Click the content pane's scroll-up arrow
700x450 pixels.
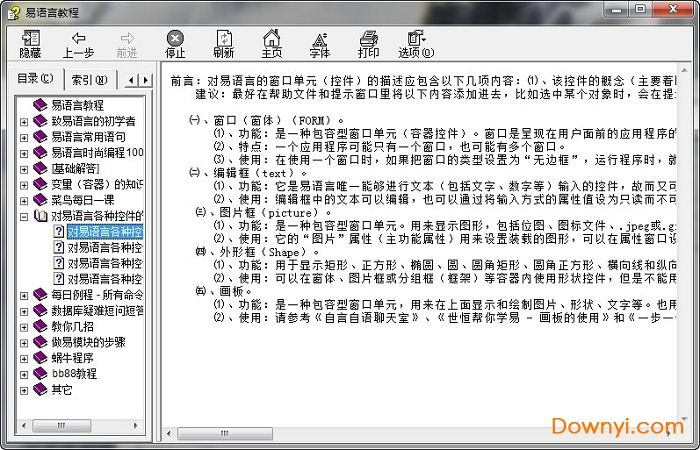coord(684,71)
